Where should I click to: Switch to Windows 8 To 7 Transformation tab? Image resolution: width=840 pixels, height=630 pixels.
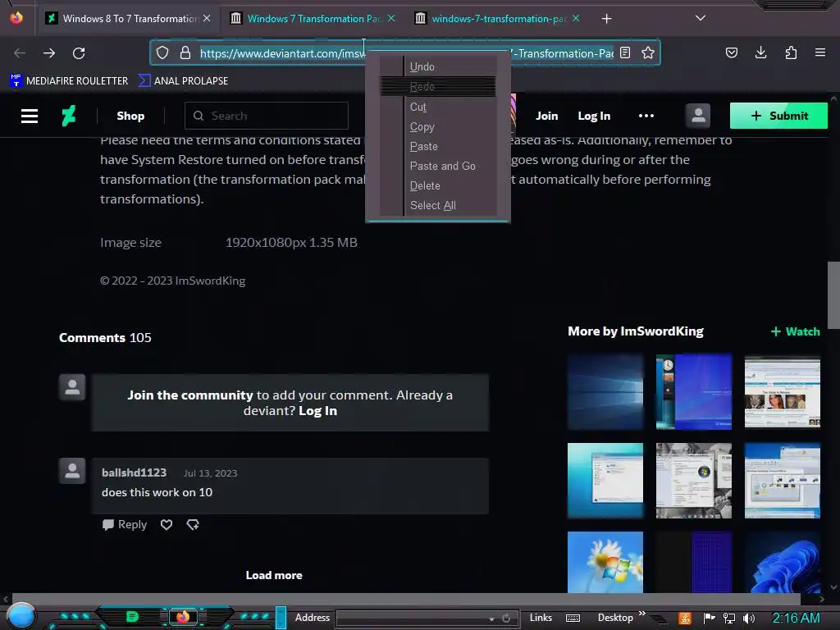[x=129, y=19]
